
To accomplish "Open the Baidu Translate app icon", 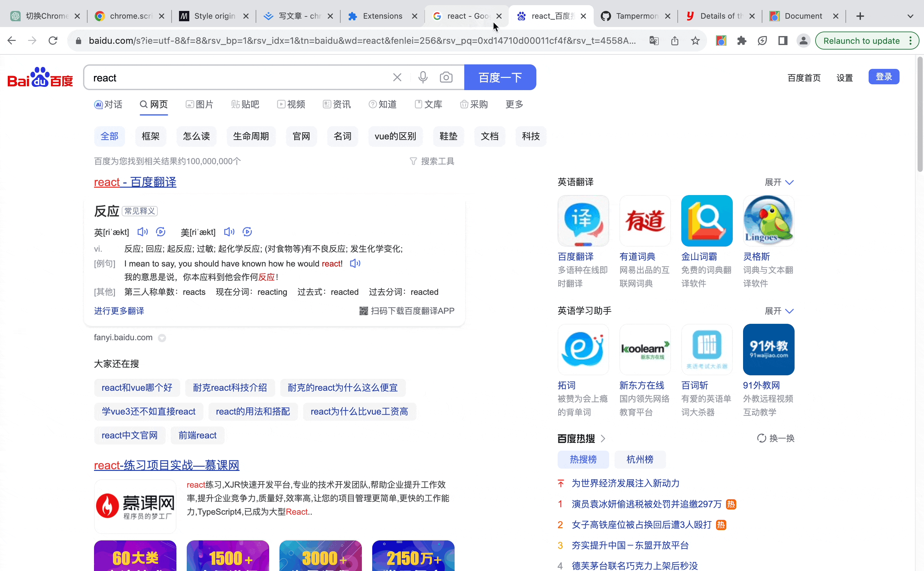I will click(x=583, y=221).
